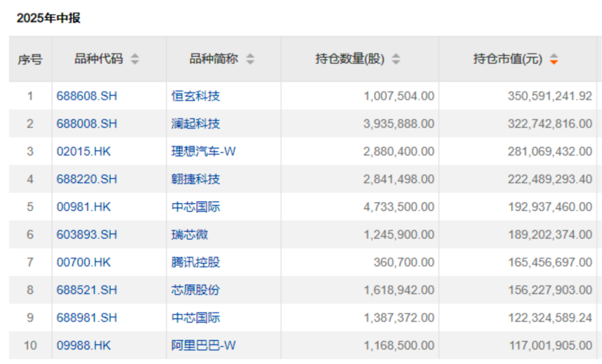
Task: Select market value 281,069,432.00
Action: [x=550, y=151]
